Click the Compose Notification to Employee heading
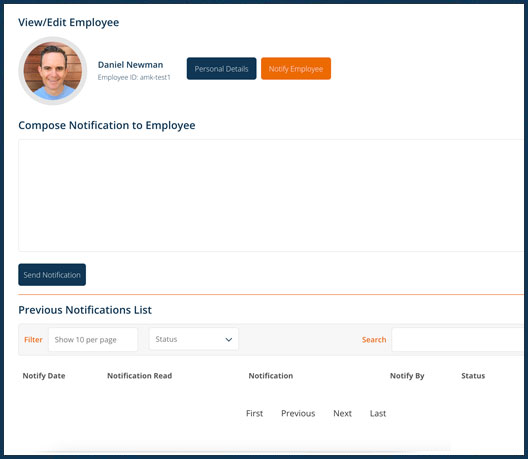Viewport: 528px width, 459px height. pos(107,125)
